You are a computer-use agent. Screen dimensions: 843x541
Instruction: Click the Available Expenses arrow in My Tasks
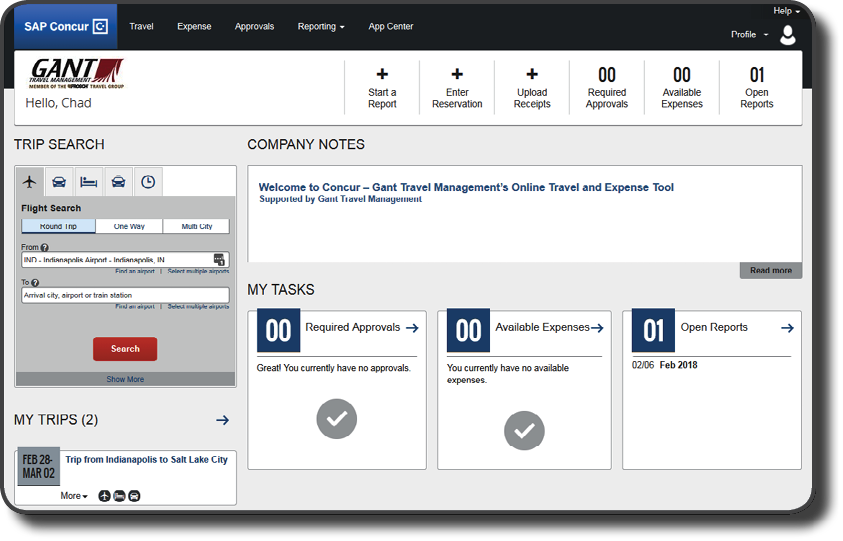click(597, 328)
